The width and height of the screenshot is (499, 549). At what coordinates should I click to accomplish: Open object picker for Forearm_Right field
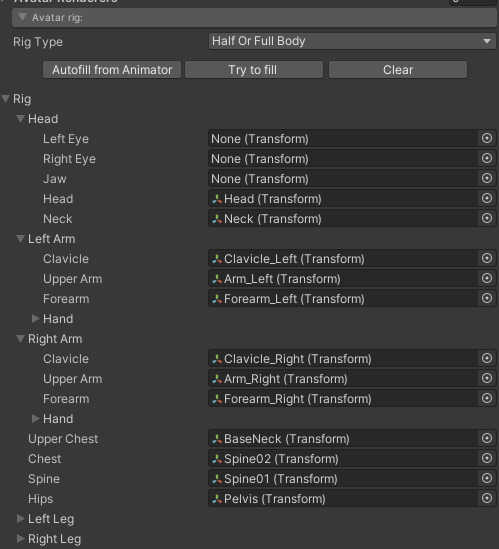pos(487,398)
